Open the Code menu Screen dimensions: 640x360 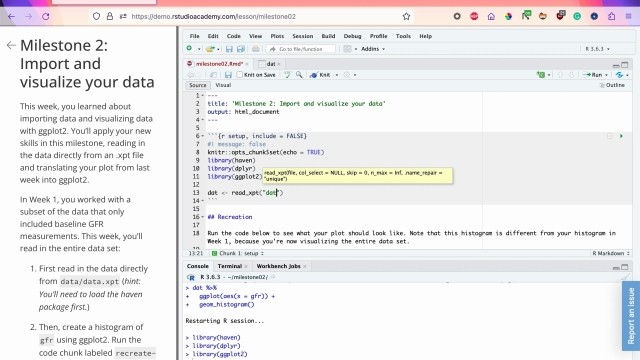coord(234,36)
